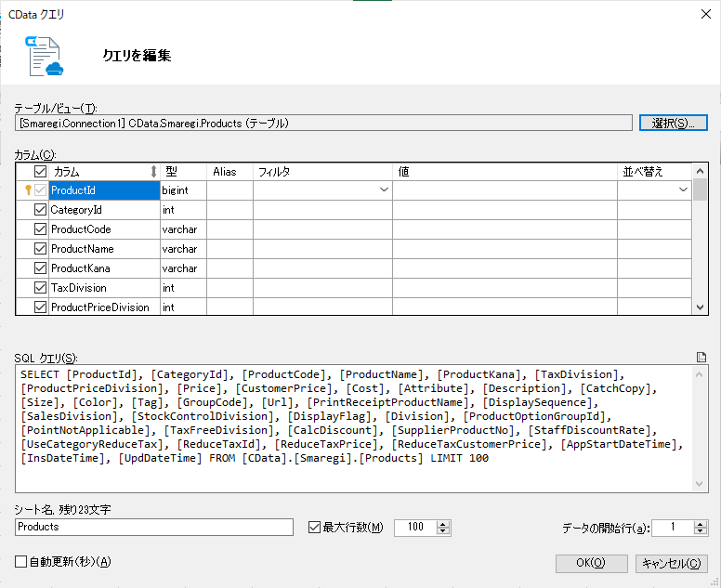Viewport: 721px width, 588px height.
Task: Enable the 自動更新(秒) auto refresh checkbox
Action: tap(20, 561)
